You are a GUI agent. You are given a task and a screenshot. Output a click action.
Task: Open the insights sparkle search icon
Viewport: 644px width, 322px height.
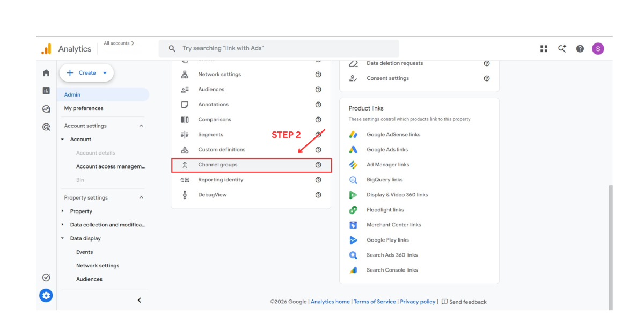pos(562,48)
